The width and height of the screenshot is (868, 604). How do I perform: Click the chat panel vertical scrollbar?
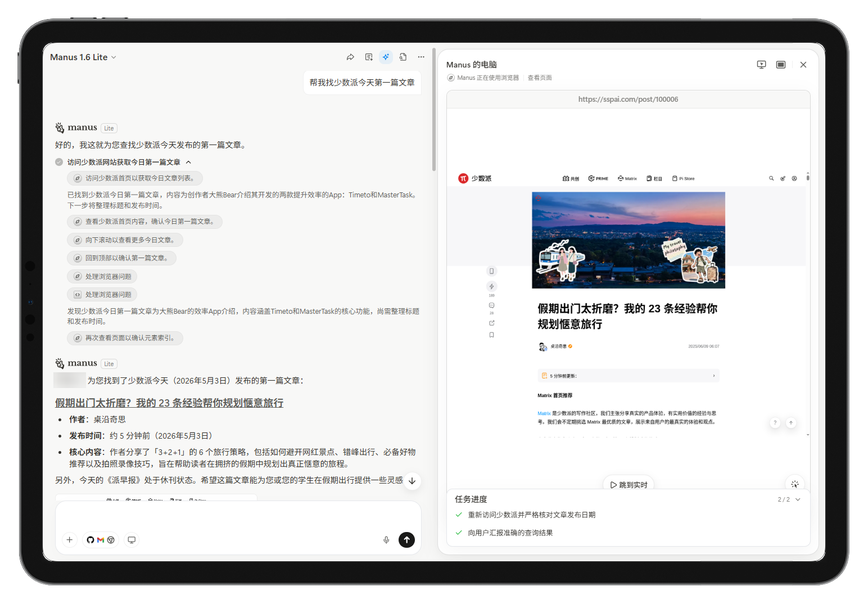point(433,110)
